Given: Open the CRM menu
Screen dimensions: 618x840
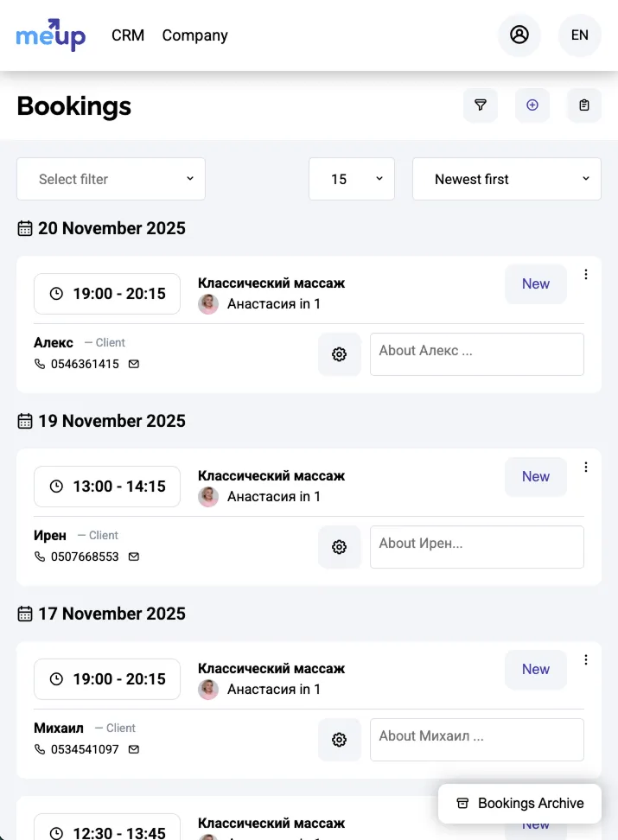Looking at the screenshot, I should click(128, 35).
